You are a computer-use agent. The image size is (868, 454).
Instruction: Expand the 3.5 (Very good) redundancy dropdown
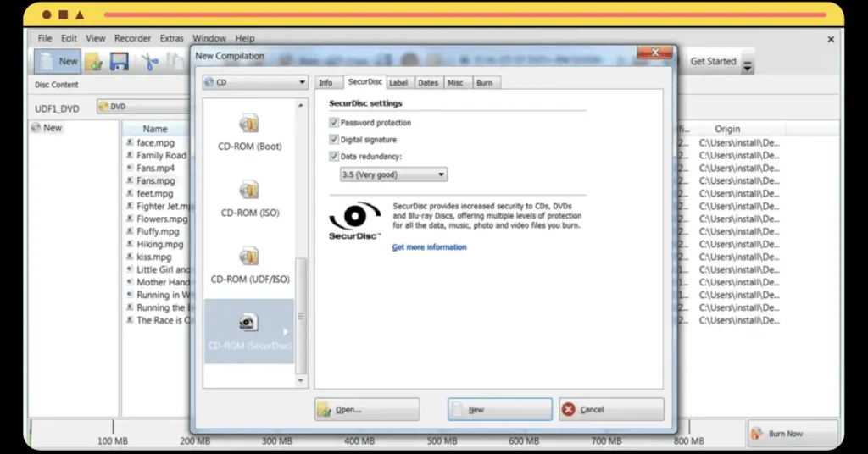pos(393,174)
